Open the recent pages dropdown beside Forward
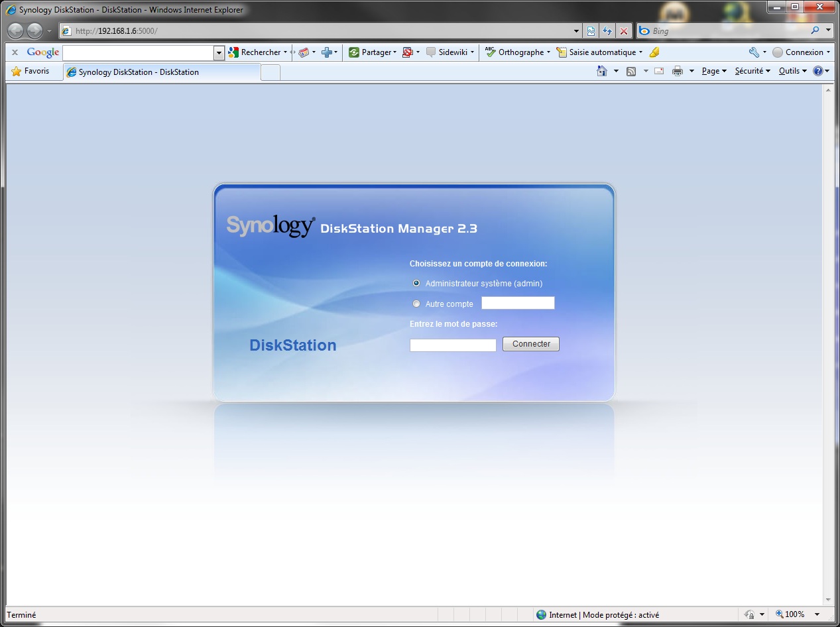The image size is (840, 627). 49,31
